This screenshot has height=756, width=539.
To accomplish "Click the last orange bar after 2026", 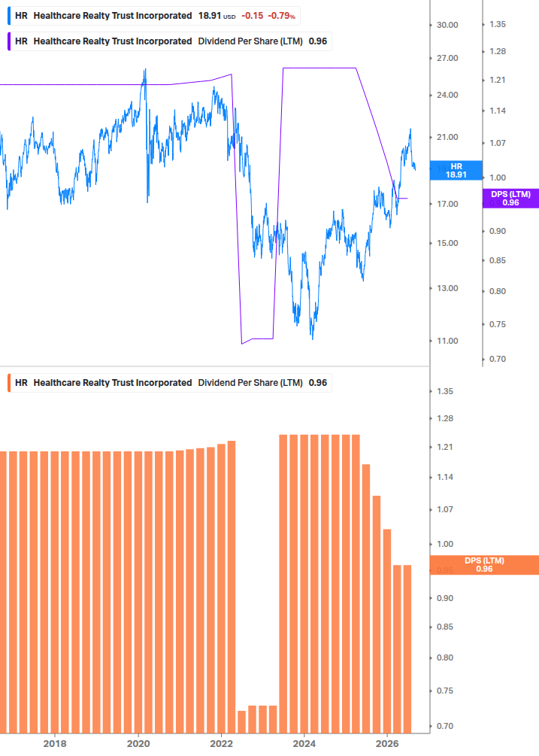I will point(407,649).
